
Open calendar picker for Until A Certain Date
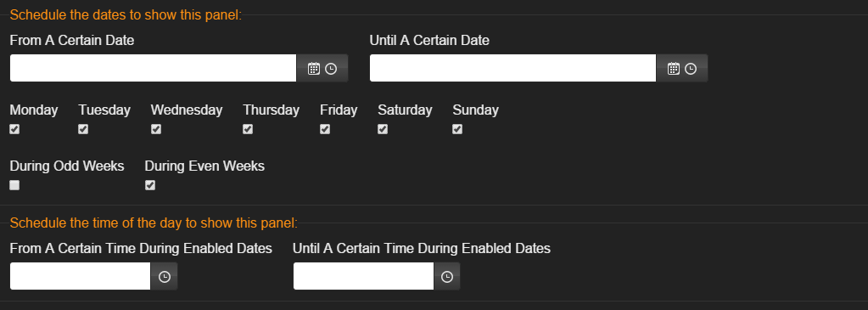coord(674,69)
